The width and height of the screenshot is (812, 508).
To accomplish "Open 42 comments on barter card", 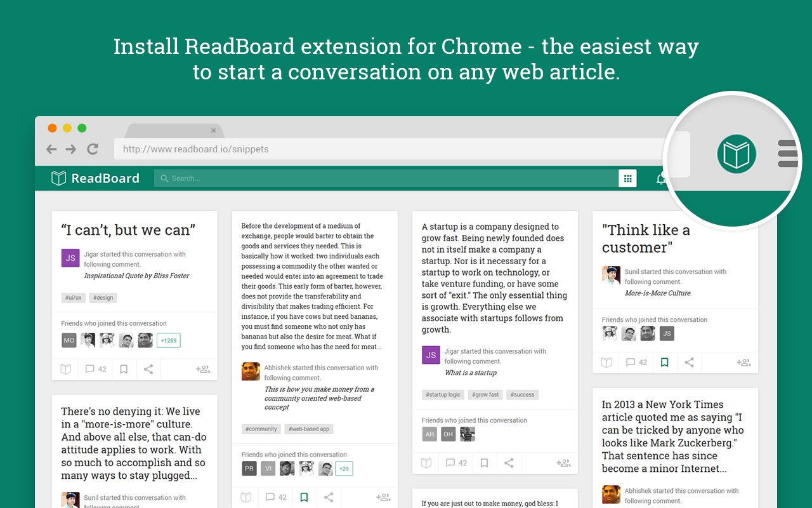I will point(276,497).
